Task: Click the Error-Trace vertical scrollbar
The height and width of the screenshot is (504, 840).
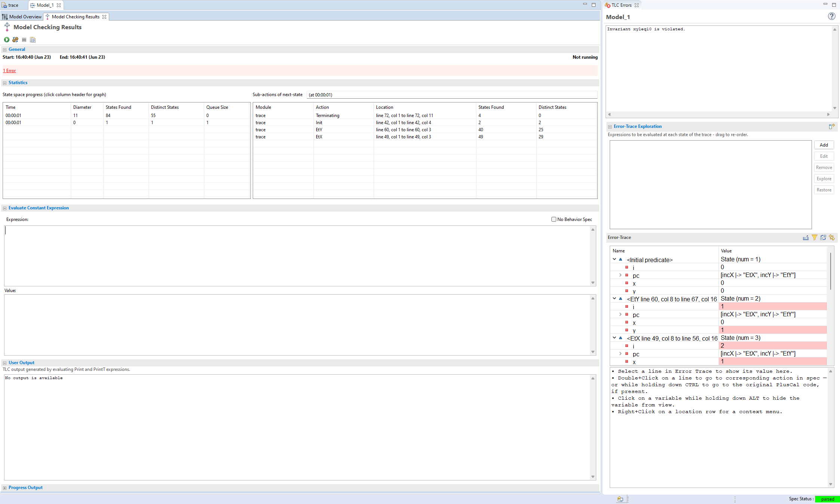Action: (831, 271)
